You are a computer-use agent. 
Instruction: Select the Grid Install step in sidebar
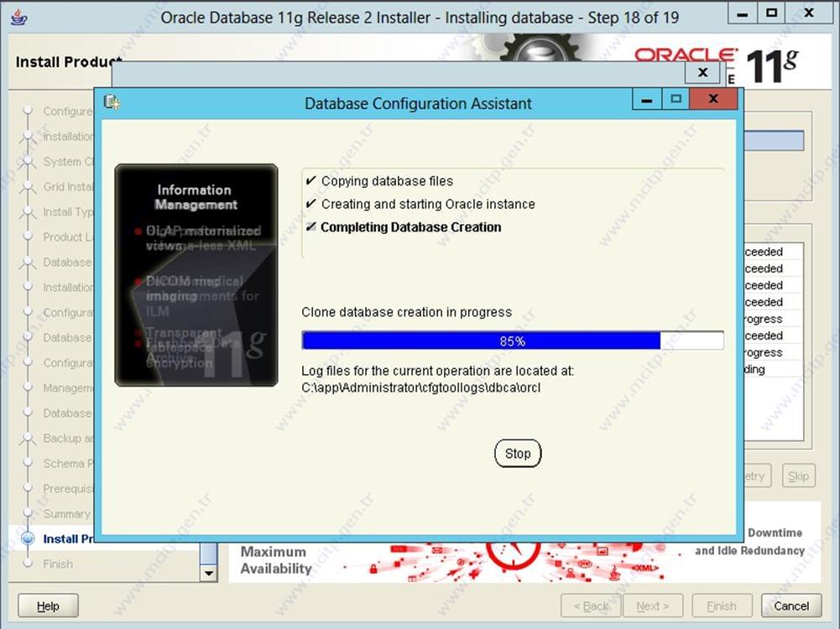(x=68, y=187)
